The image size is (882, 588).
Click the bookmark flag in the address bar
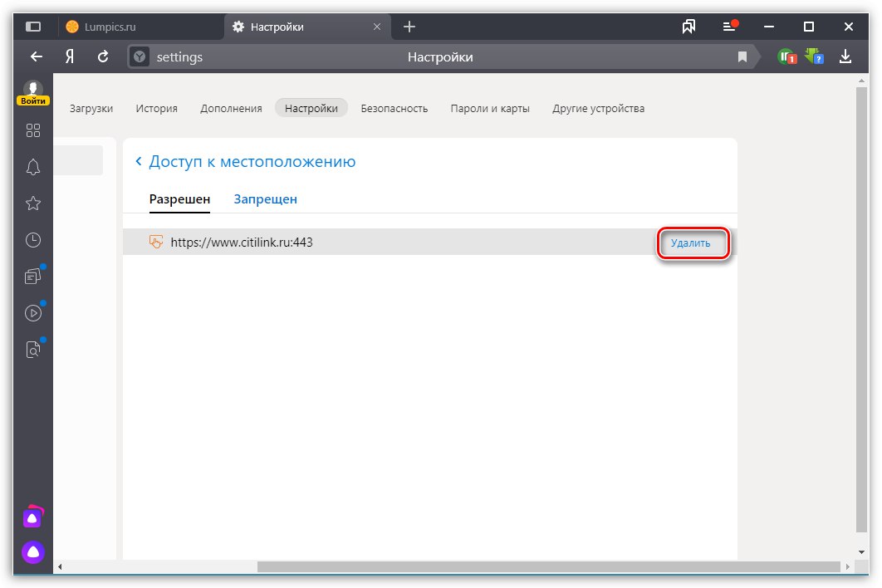(742, 57)
